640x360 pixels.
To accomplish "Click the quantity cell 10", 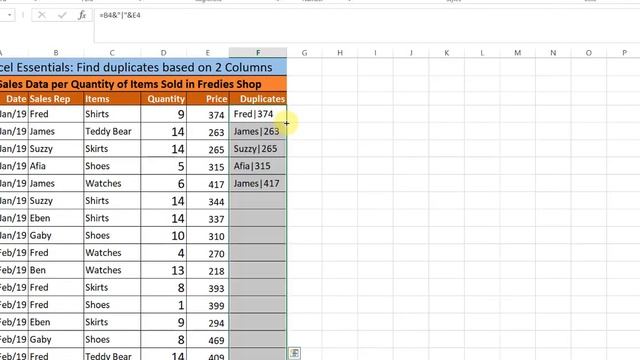I will pos(164,236).
